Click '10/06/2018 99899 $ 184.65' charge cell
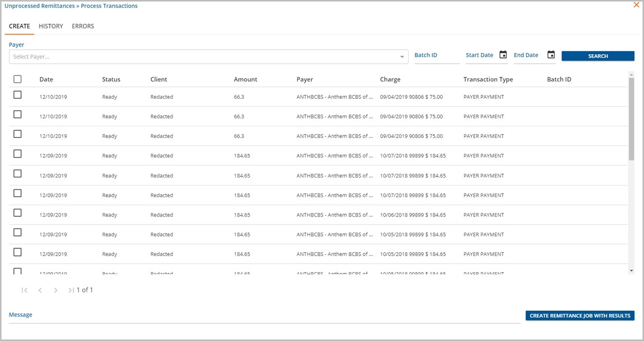The height and width of the screenshot is (341, 644). pos(413,215)
